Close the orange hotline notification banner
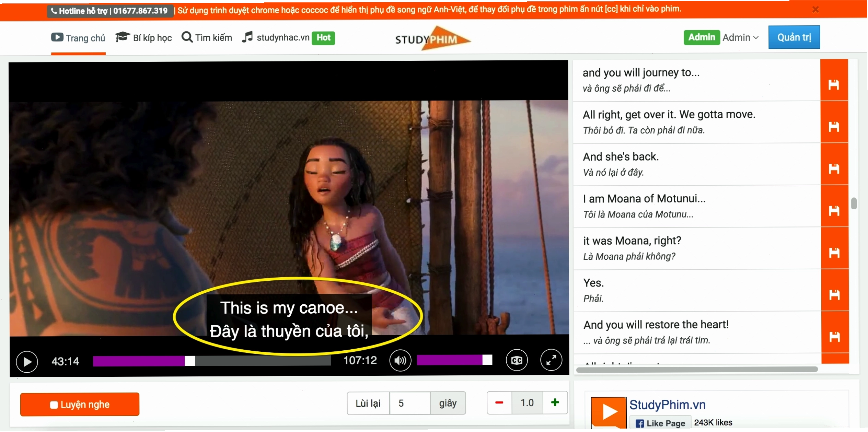Viewport: 868px width, 432px height. point(815,10)
